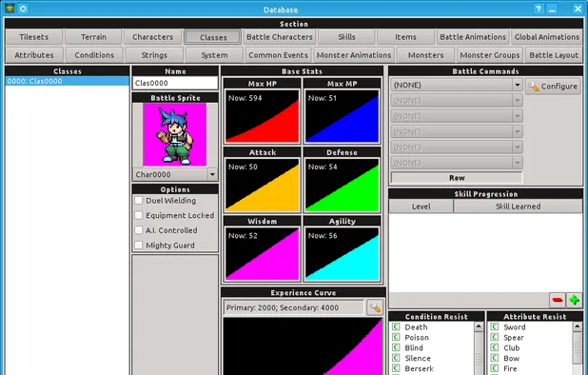Click the red minus remove skill icon

click(x=558, y=300)
